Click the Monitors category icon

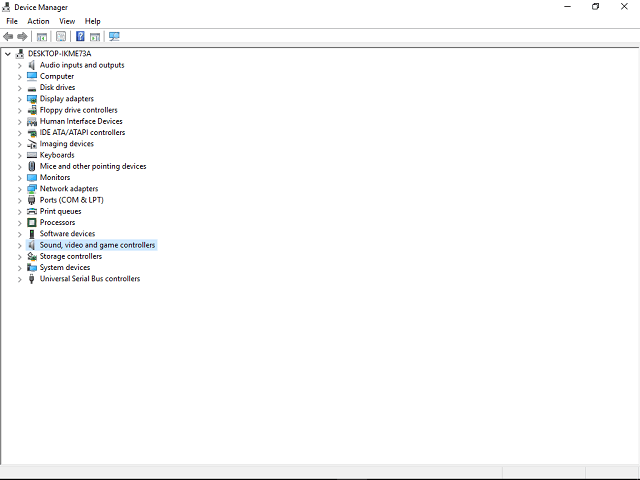click(x=32, y=178)
